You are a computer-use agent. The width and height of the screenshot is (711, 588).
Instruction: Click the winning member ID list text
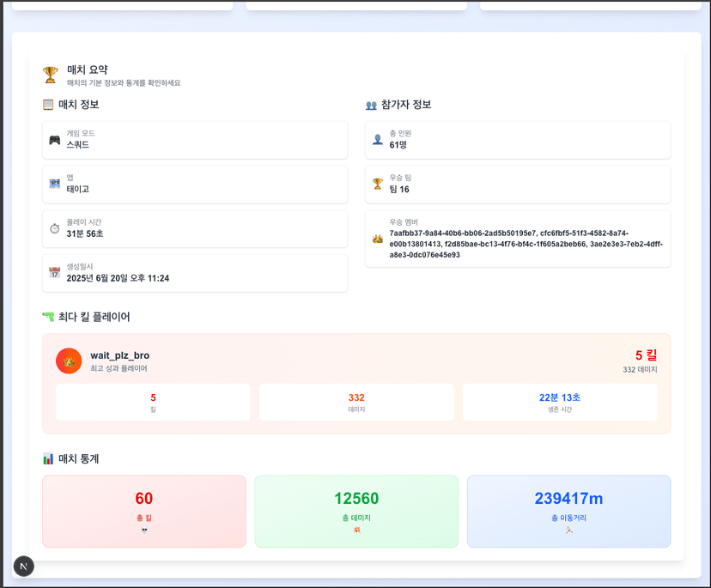pyautogui.click(x=524, y=244)
